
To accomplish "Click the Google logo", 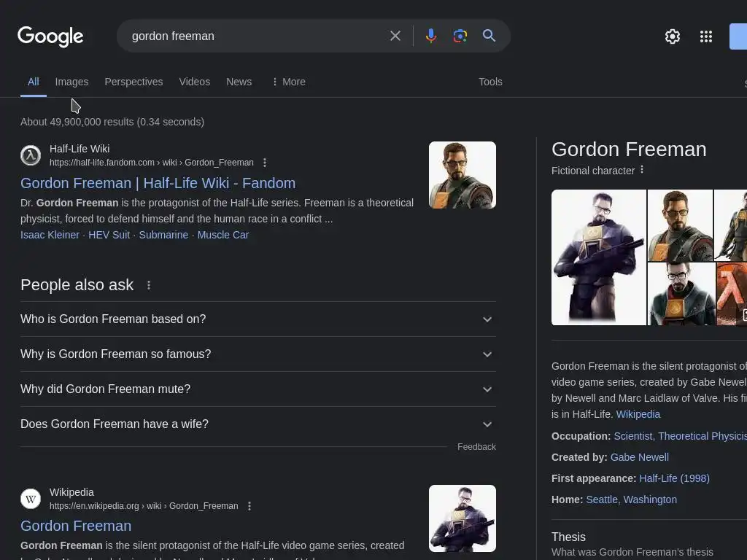I will (x=50, y=36).
